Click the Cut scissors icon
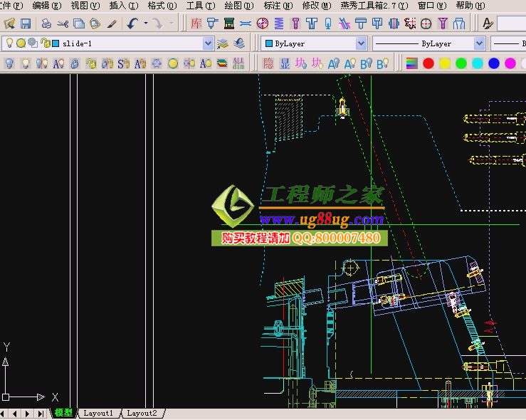Image resolution: width=526 pixels, height=420 pixels. click(x=63, y=23)
